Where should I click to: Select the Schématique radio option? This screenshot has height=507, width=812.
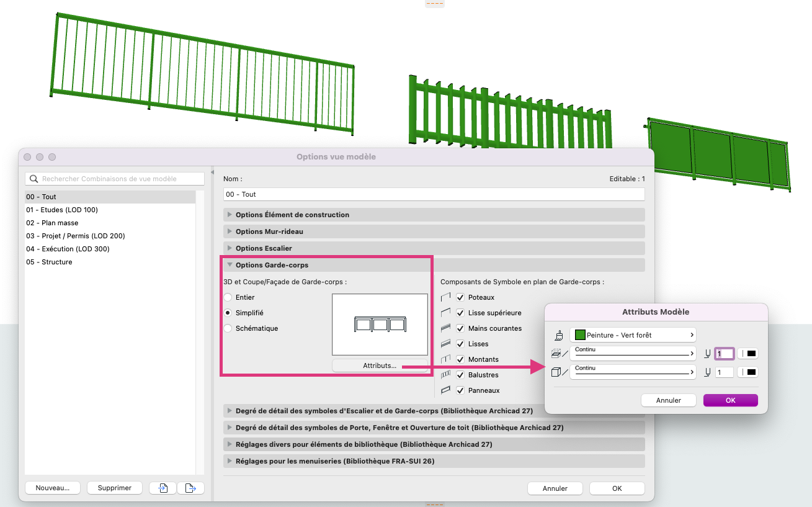click(x=228, y=328)
